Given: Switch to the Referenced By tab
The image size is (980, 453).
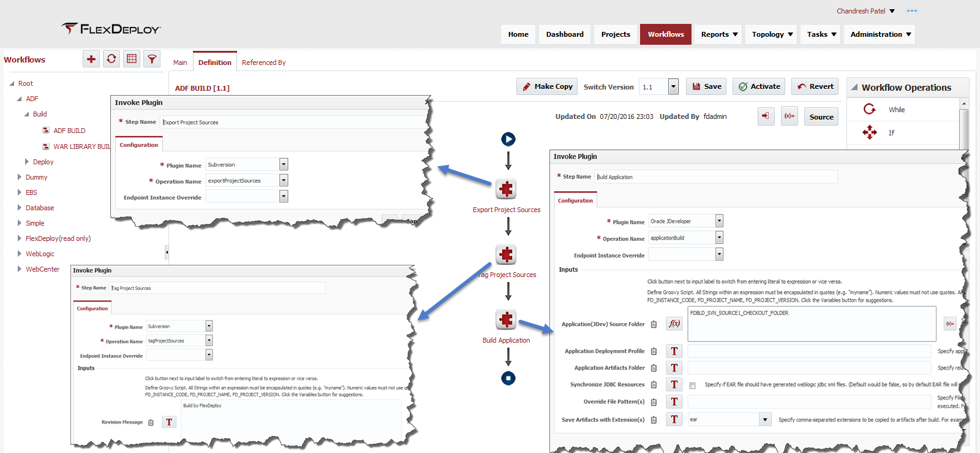Looking at the screenshot, I should point(263,63).
